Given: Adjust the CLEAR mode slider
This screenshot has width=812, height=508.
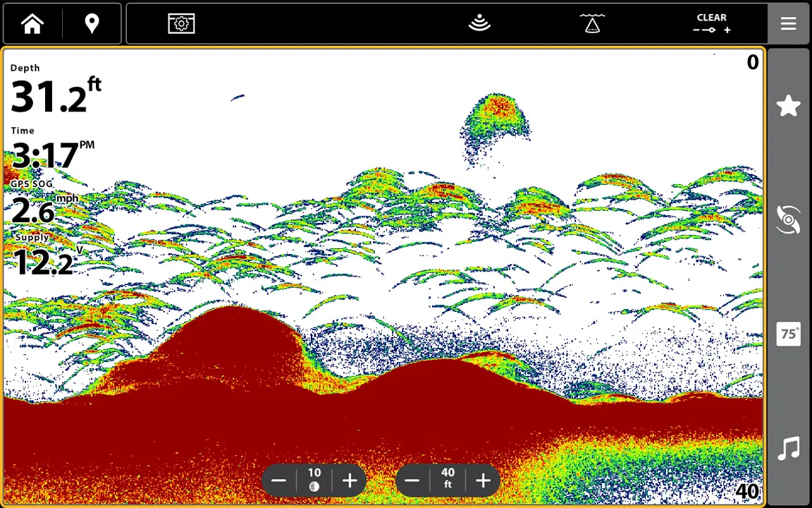Looking at the screenshot, I should (712, 24).
